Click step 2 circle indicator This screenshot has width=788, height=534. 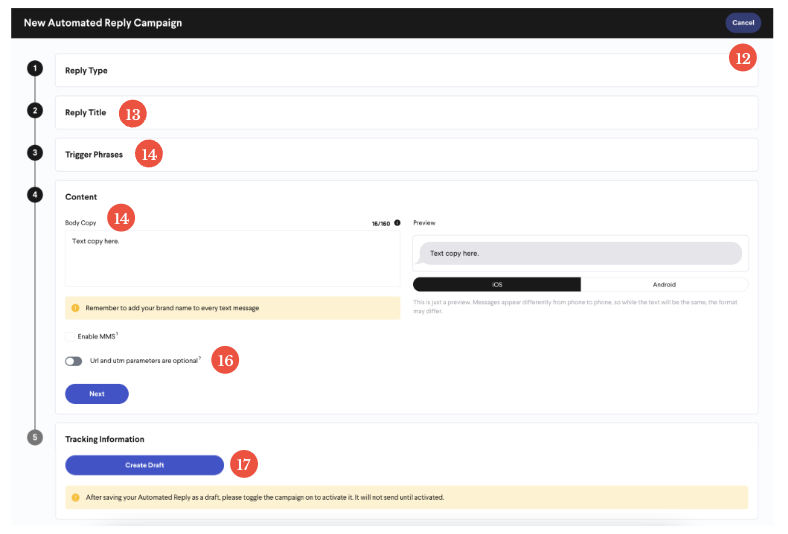[x=35, y=111]
